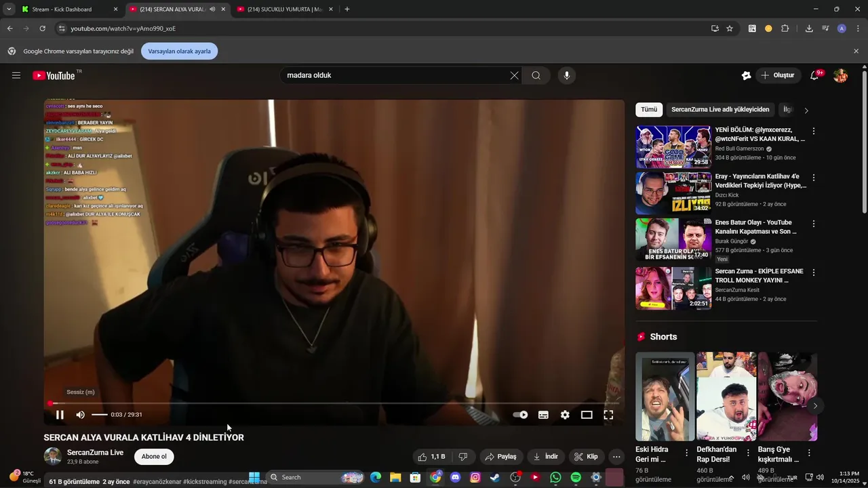Download the video with İndir
868x488 pixels.
(546, 457)
